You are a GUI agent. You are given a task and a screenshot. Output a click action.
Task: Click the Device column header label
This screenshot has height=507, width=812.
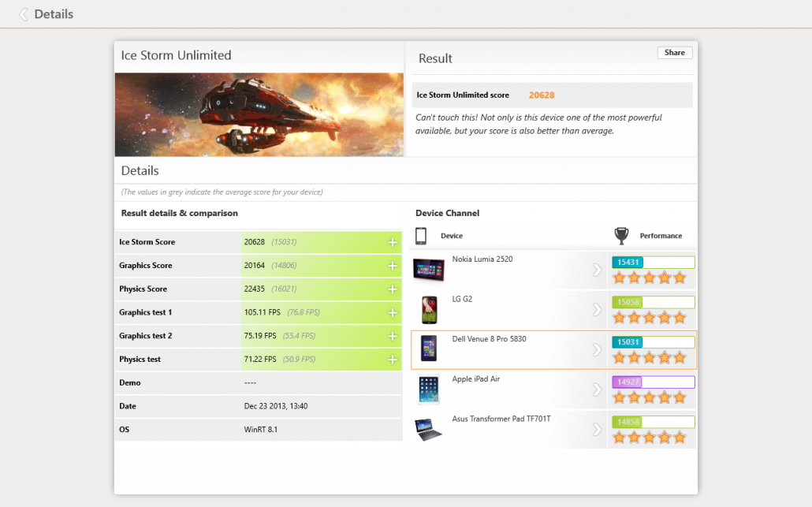[452, 236]
